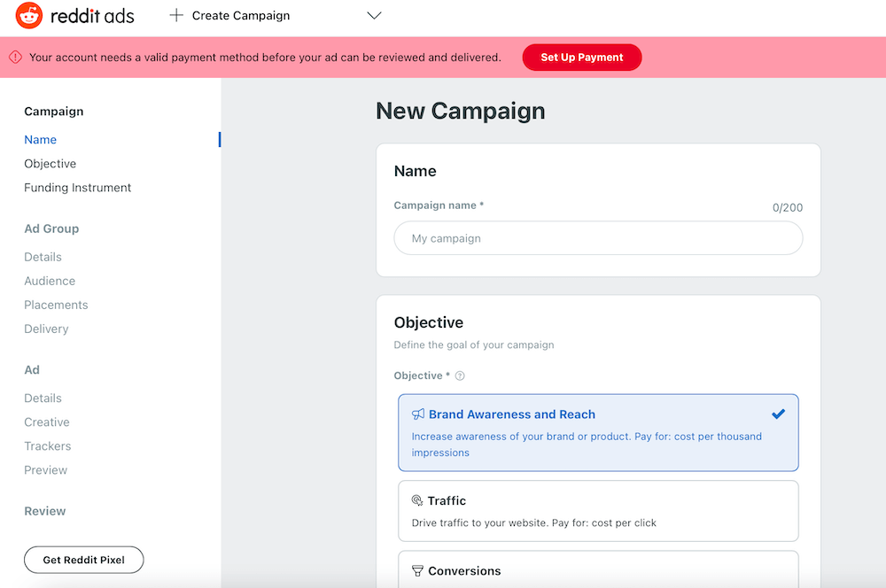Go to Name in Campaign sidebar

40,140
